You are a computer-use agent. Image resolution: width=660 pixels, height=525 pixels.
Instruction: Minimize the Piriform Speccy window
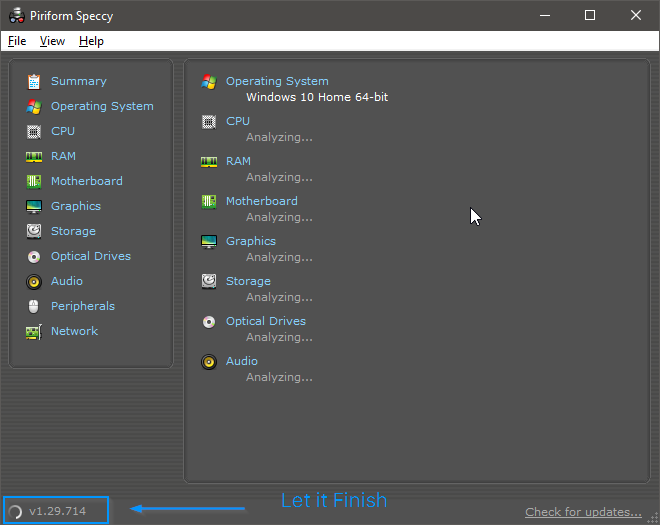pos(545,16)
